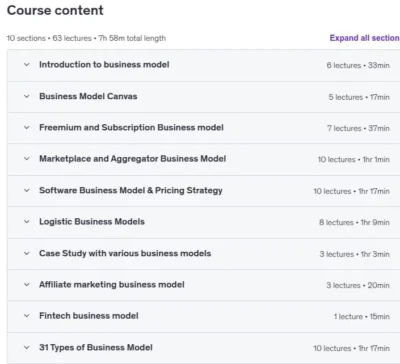Image resolution: width=400 pixels, height=364 pixels.
Task: Open Freemium and Subscription Business model section
Action: pos(131,127)
